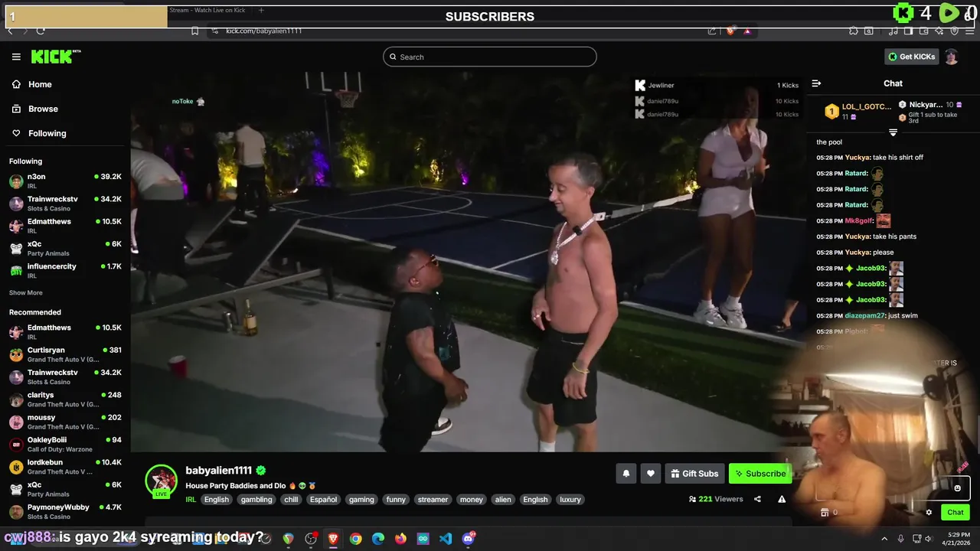This screenshot has height=551, width=980.
Task: Show hidden system tray icons chevron
Action: pyautogui.click(x=884, y=539)
